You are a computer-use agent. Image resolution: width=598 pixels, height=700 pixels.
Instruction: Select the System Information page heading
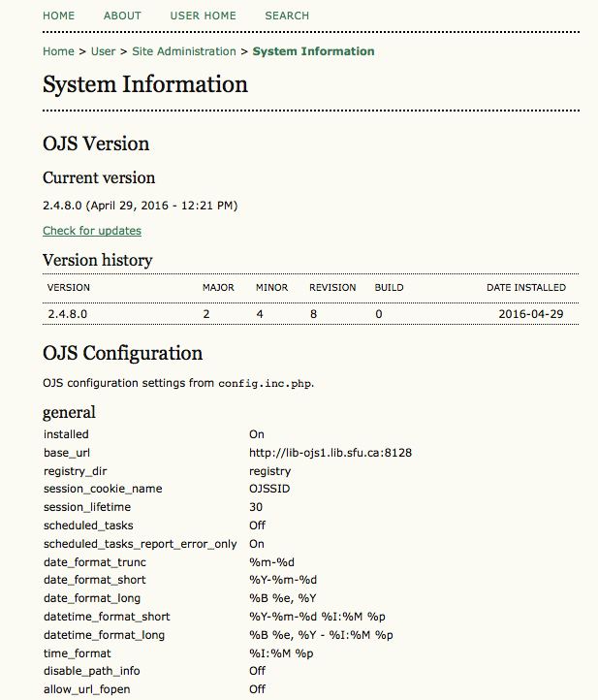tap(145, 84)
